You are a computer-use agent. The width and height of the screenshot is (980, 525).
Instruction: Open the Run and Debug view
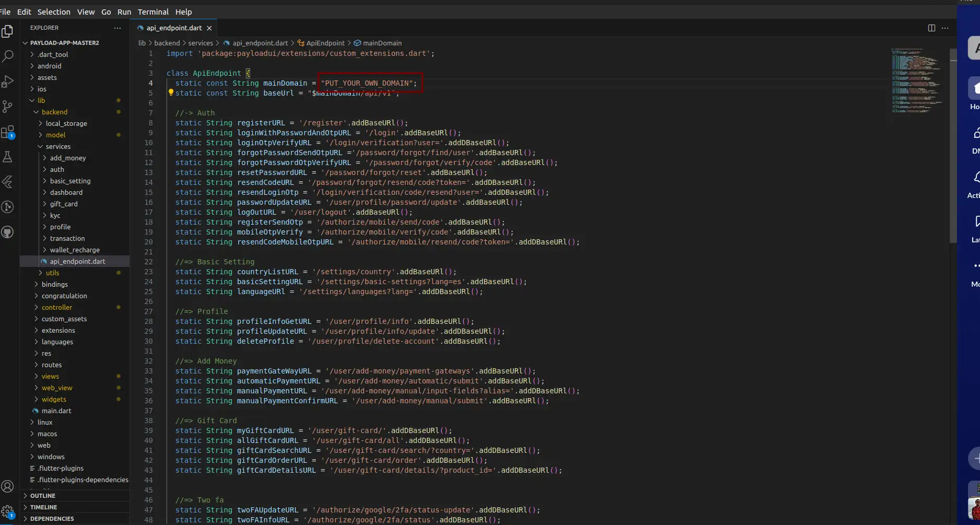(8, 81)
